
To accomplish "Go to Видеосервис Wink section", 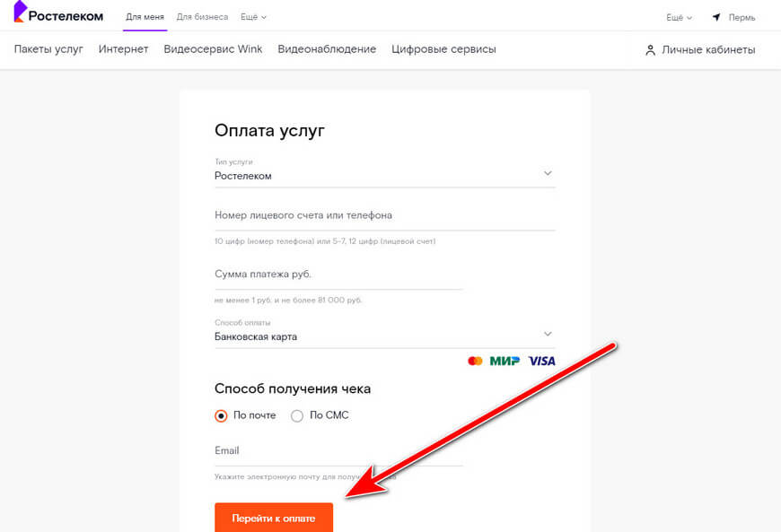I will (213, 49).
